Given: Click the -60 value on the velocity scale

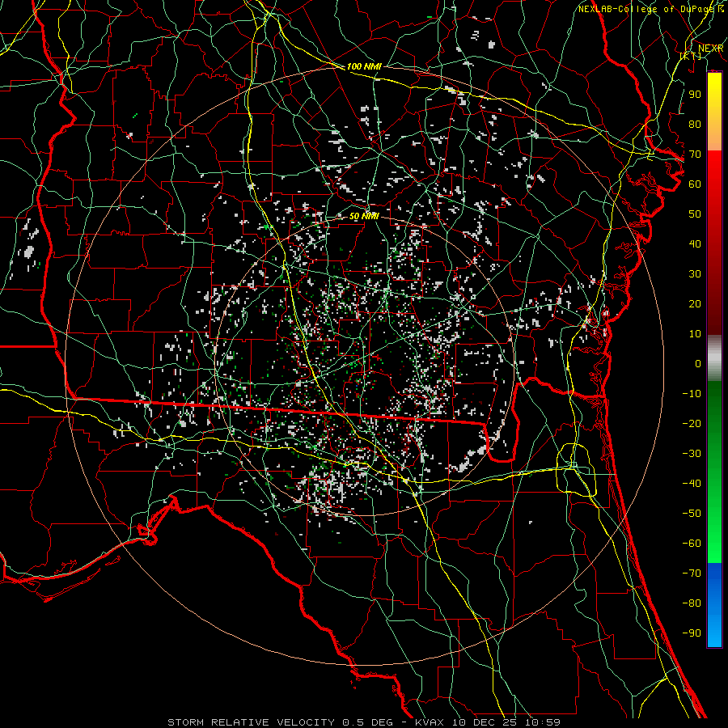Looking at the screenshot, I should 692,544.
